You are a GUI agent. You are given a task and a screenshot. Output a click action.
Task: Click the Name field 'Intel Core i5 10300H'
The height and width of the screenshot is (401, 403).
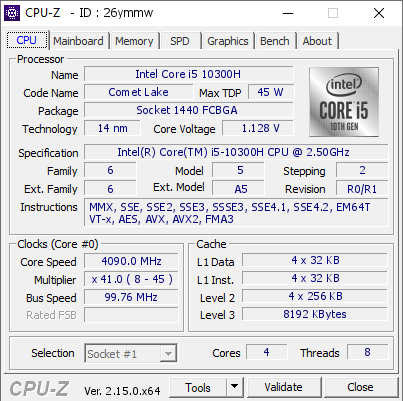[189, 74]
